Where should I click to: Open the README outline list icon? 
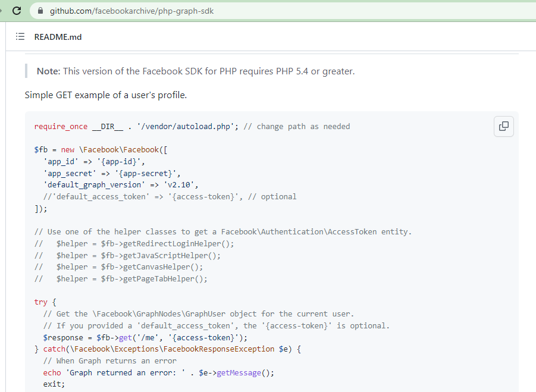[x=20, y=36]
